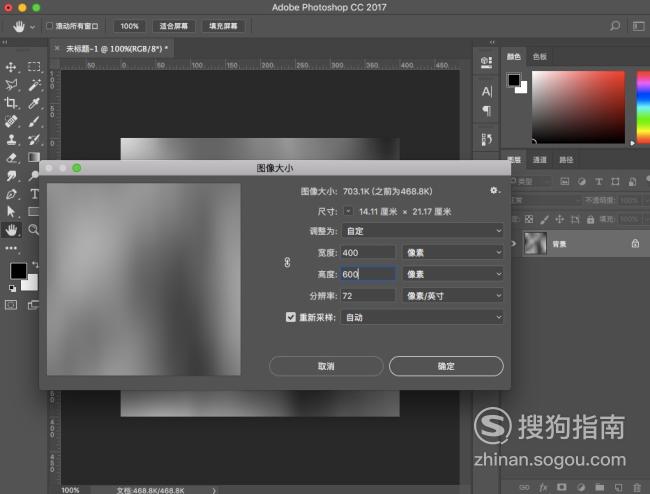Image resolution: width=650 pixels, height=494 pixels.
Task: Reset default foreground and background colors
Action: [12, 288]
